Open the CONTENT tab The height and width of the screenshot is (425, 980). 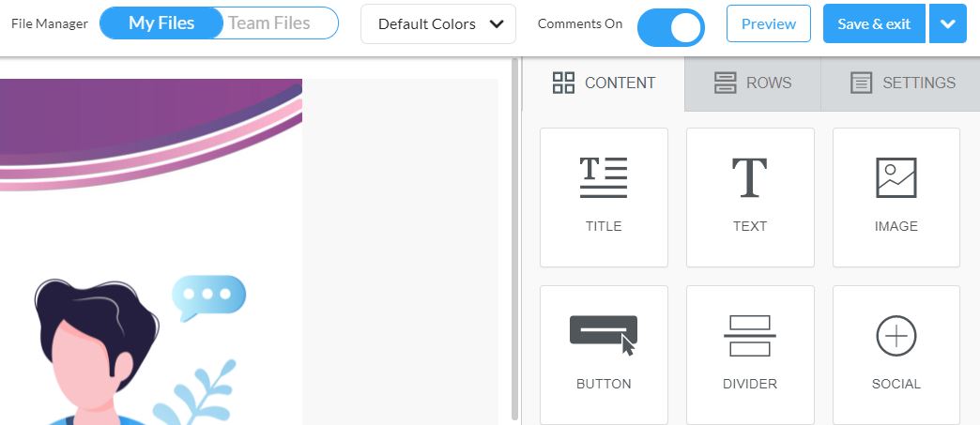pos(604,83)
